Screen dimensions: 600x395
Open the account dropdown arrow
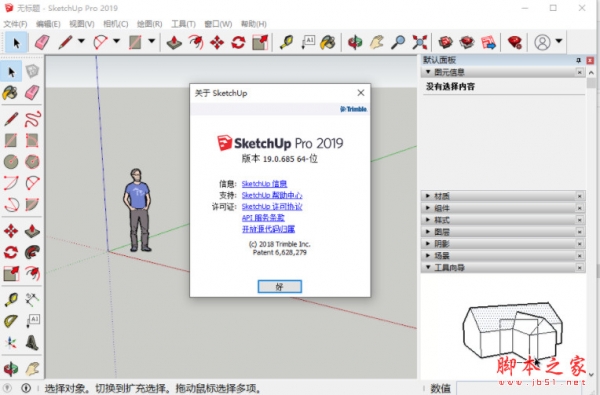point(559,41)
